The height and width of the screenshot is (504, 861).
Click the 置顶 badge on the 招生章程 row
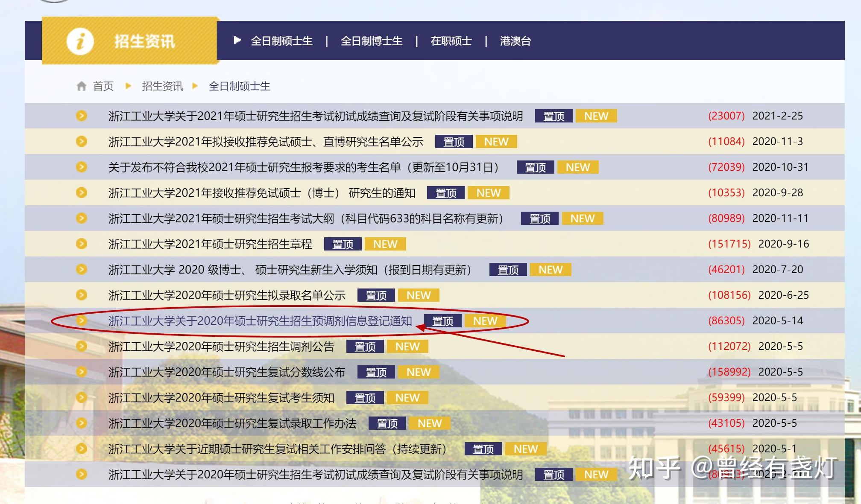343,244
